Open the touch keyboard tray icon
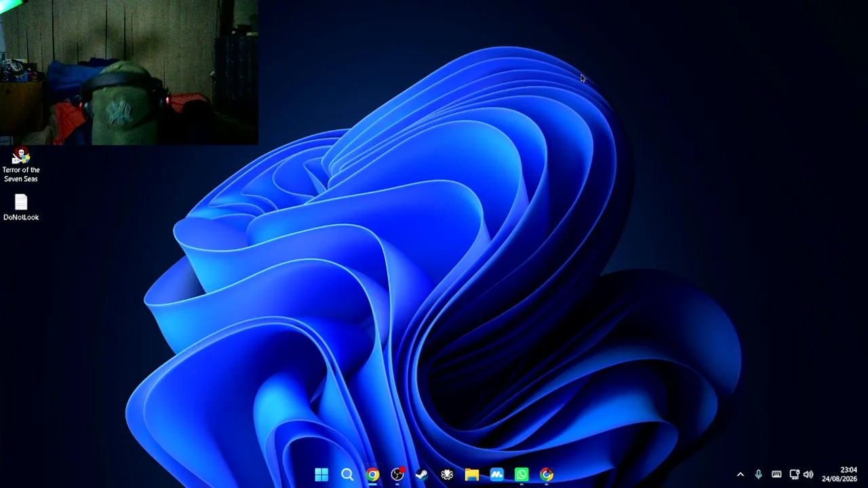This screenshot has height=488, width=868. [776, 475]
